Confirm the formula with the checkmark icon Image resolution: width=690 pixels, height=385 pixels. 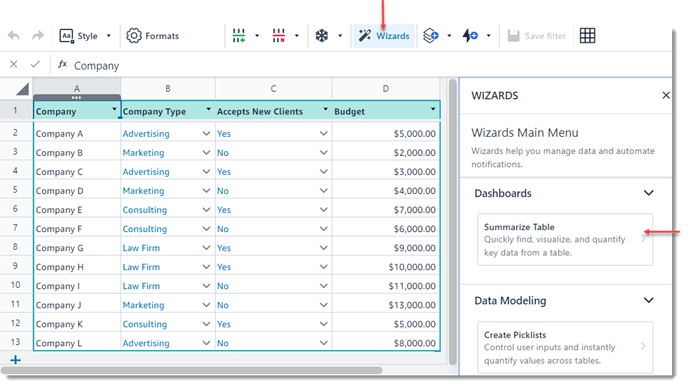pos(35,65)
